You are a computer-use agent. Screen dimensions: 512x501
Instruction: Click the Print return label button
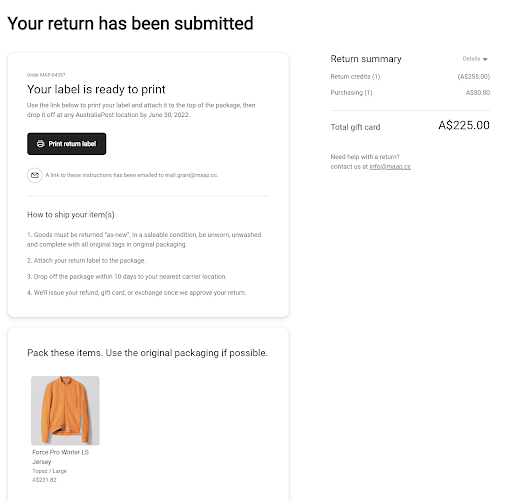67,144
